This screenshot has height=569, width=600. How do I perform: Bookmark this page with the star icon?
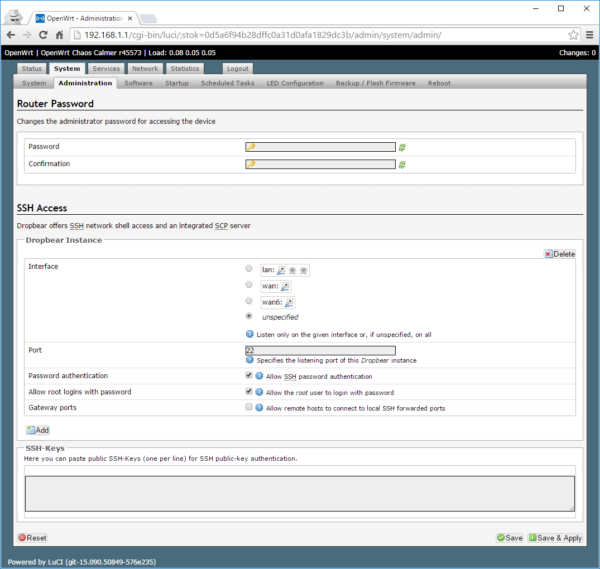(x=573, y=34)
